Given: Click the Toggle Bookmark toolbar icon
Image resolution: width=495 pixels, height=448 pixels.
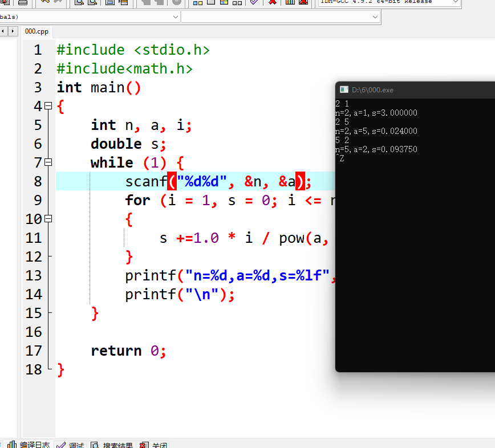Looking at the screenshot, I should pos(110,2).
